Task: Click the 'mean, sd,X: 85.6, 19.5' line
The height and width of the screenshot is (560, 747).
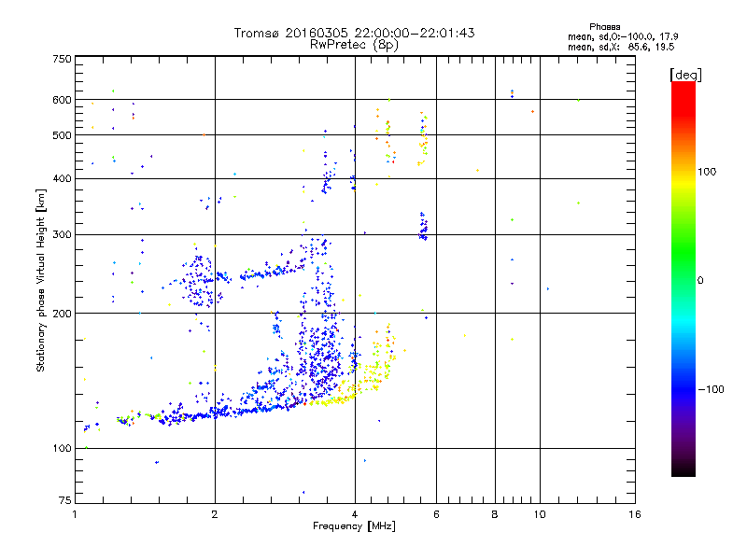Action: coord(621,47)
